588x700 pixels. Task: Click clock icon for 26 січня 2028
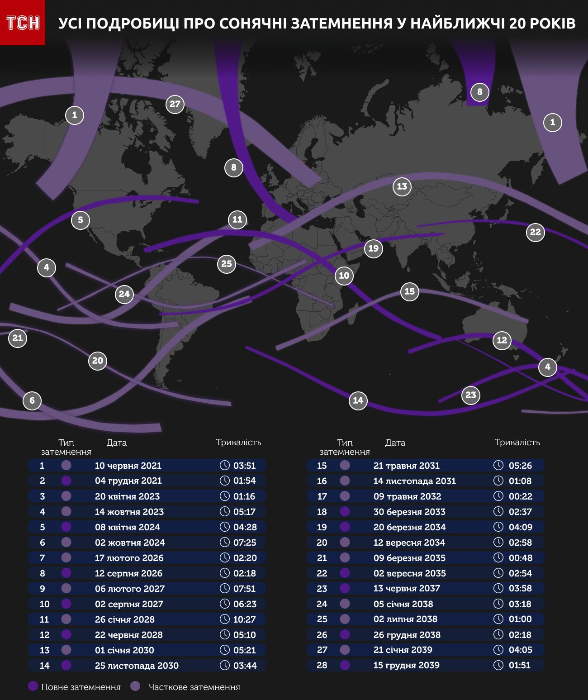225,619
